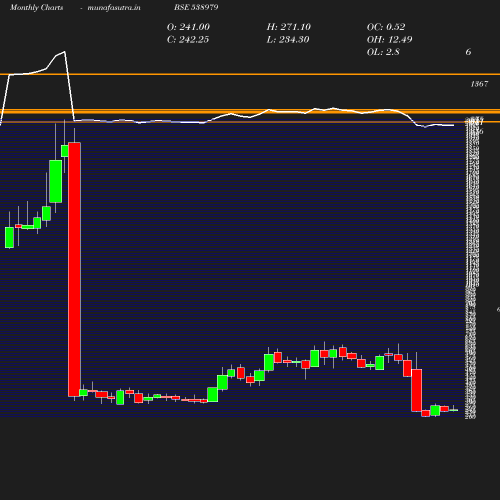Click the munafasutra.in site label

(x=114, y=7)
